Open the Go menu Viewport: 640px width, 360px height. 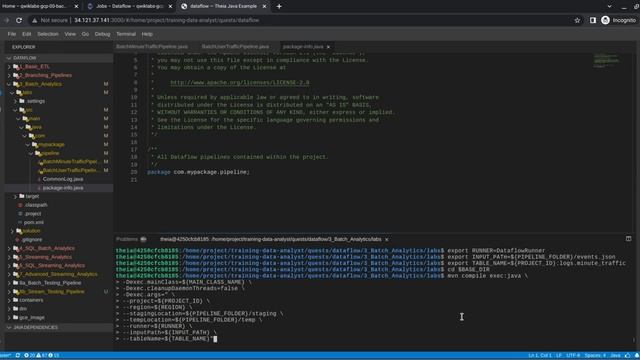(x=85, y=34)
